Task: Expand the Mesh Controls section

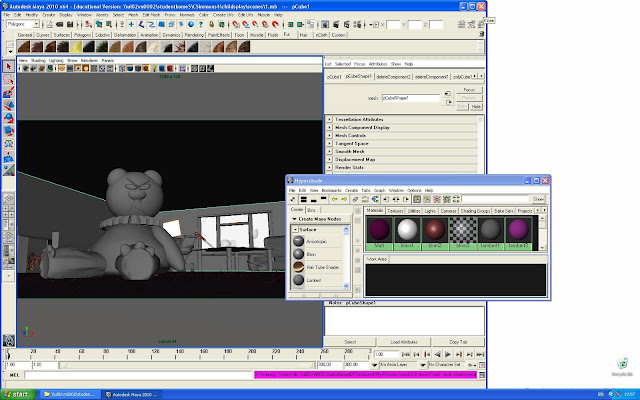Action: tap(329, 136)
